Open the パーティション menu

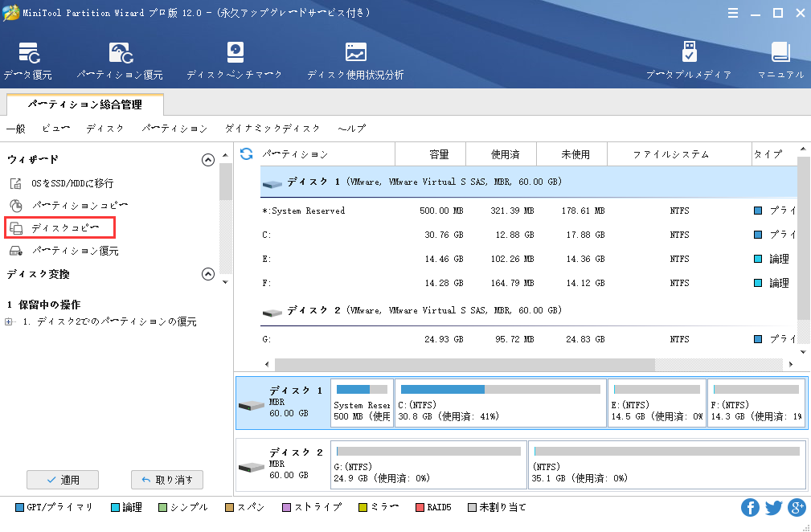(175, 129)
